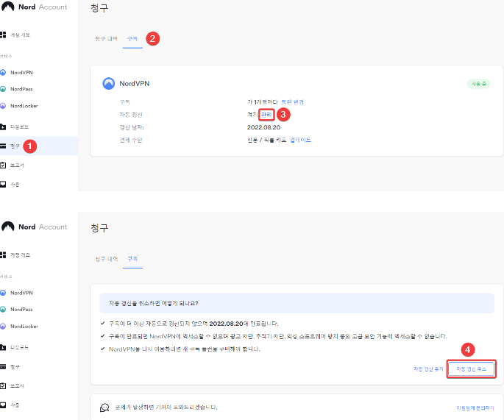
Task: Click the NordVPN title on the subscription card
Action: point(135,84)
